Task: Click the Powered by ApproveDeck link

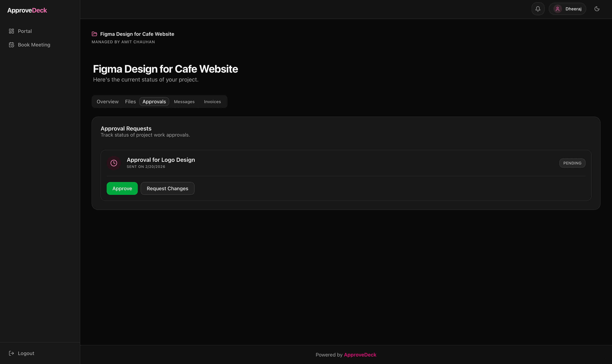Action: (x=360, y=355)
